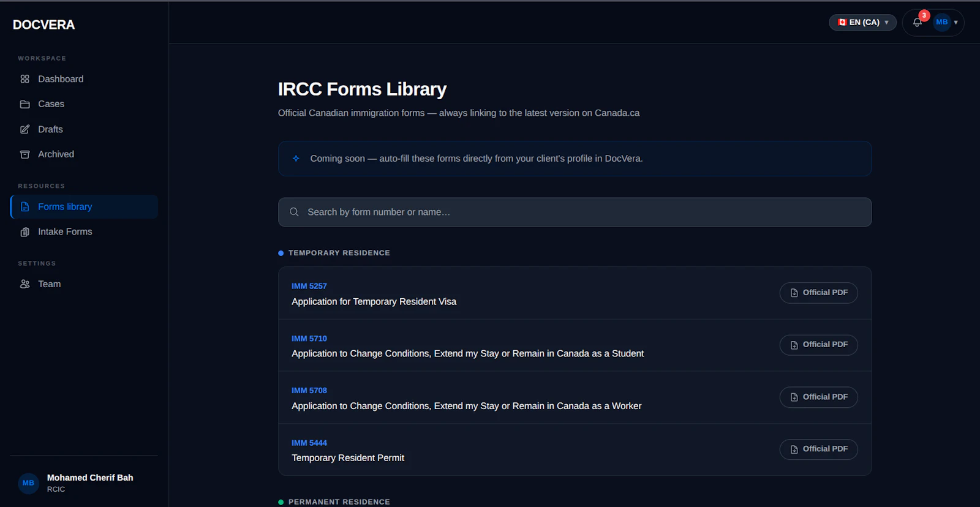The height and width of the screenshot is (507, 980).
Task: Click the DOCVERA logo
Action: (x=43, y=24)
